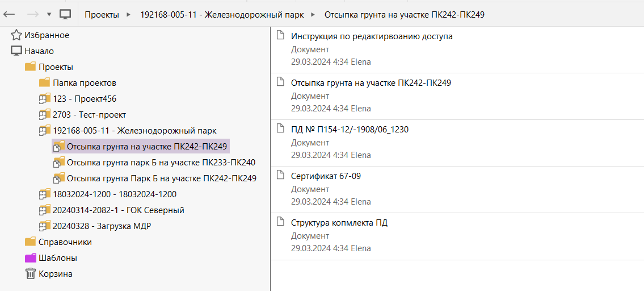Open the navigation history dropdown arrow
Viewport: 644px width, 291px height.
coord(49,15)
